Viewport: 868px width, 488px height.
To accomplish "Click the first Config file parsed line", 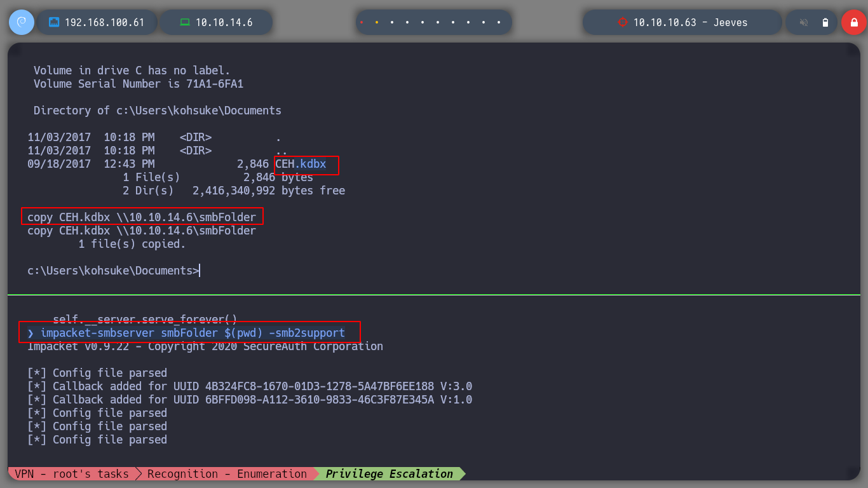I will tap(97, 373).
